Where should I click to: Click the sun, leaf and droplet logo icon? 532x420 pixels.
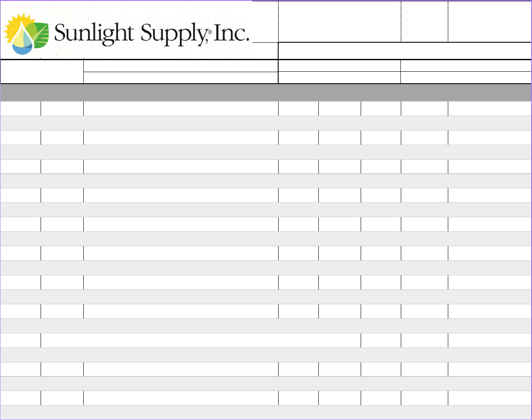[x=26, y=34]
